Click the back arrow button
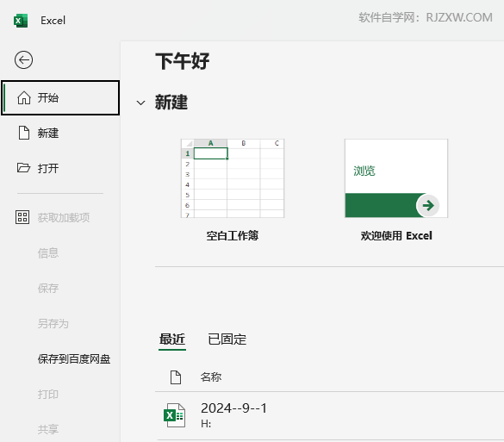The height and width of the screenshot is (442, 504). (x=23, y=59)
